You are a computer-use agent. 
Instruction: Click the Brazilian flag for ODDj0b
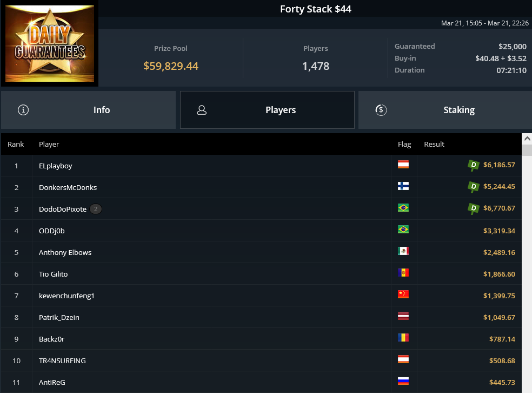coord(403,230)
